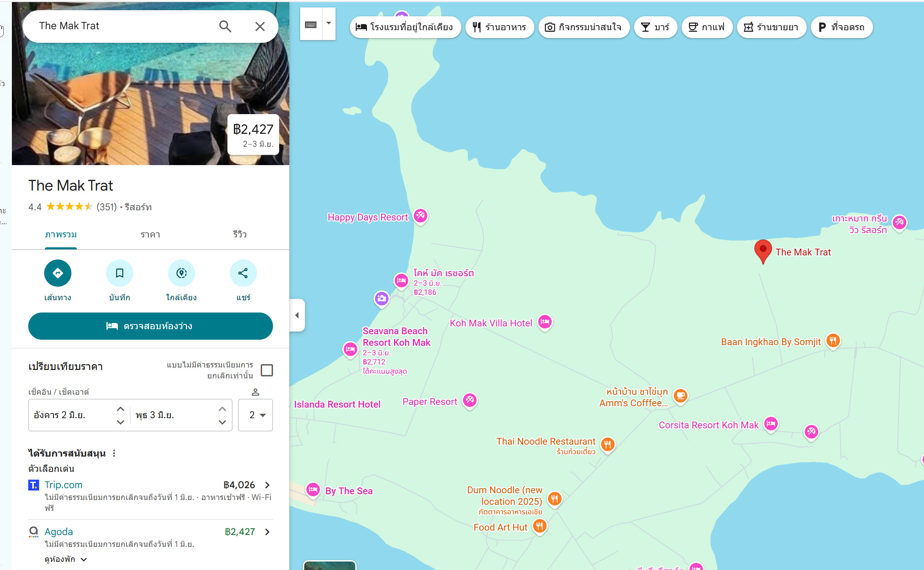Enable the free-cancellation-only checkbox
This screenshot has height=570, width=924.
coord(267,370)
